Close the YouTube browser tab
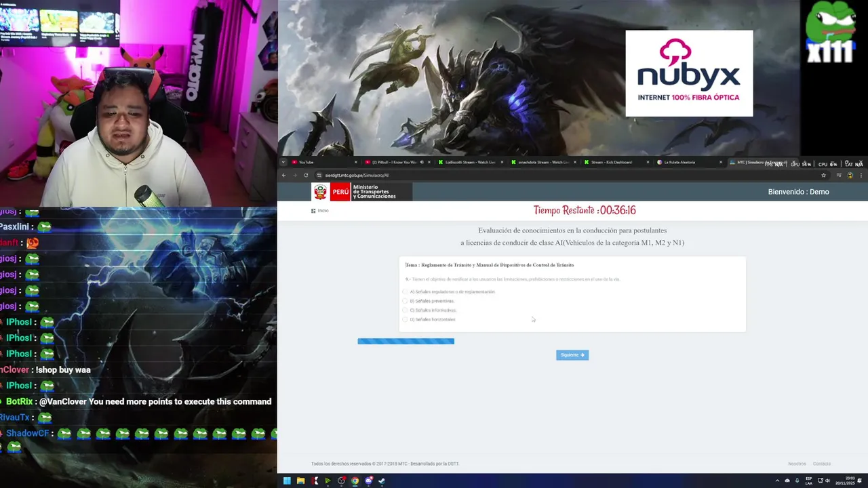This screenshot has width=868, height=488. click(x=355, y=163)
